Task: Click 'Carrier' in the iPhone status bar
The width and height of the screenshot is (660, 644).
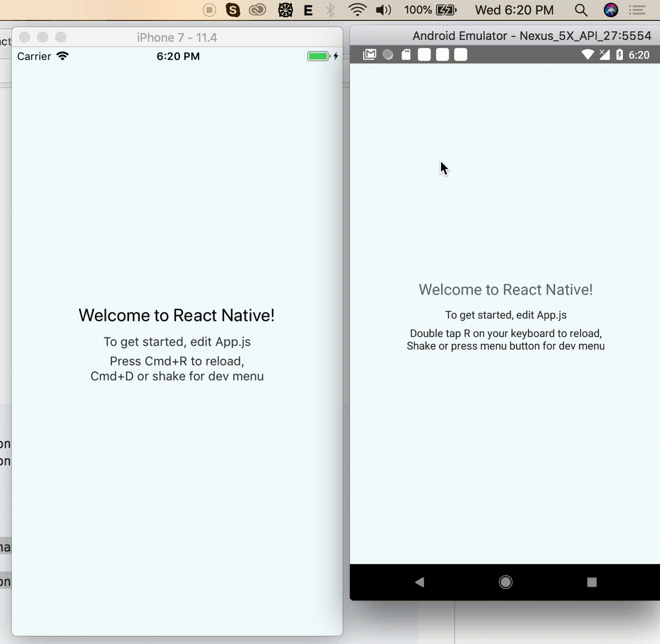Action: pyautogui.click(x=34, y=56)
